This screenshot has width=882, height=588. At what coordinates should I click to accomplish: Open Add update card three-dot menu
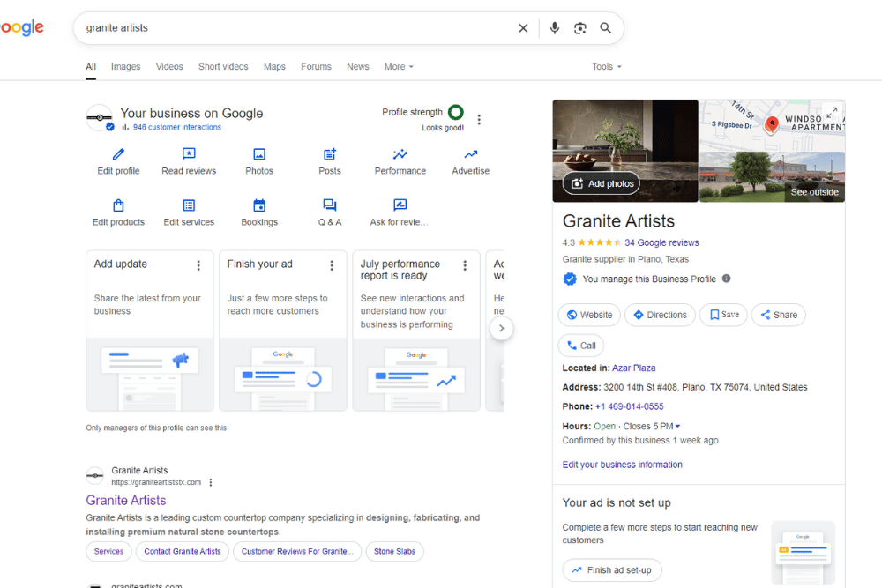tap(198, 265)
